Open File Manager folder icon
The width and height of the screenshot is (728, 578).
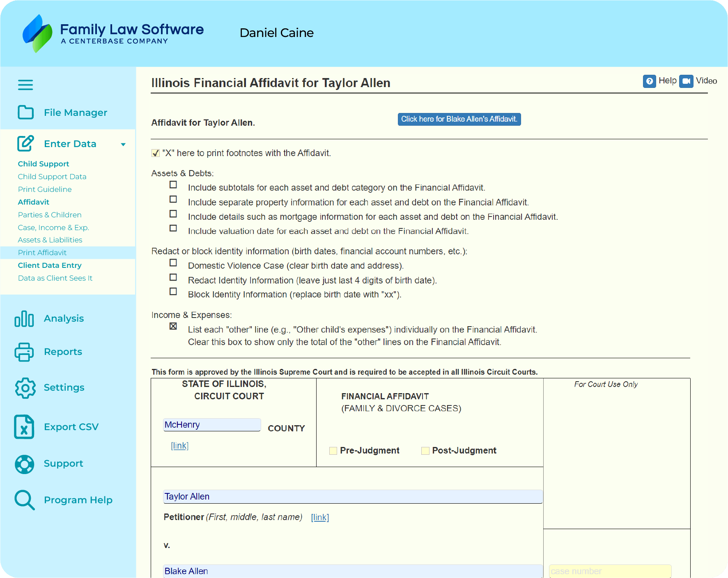coord(25,112)
